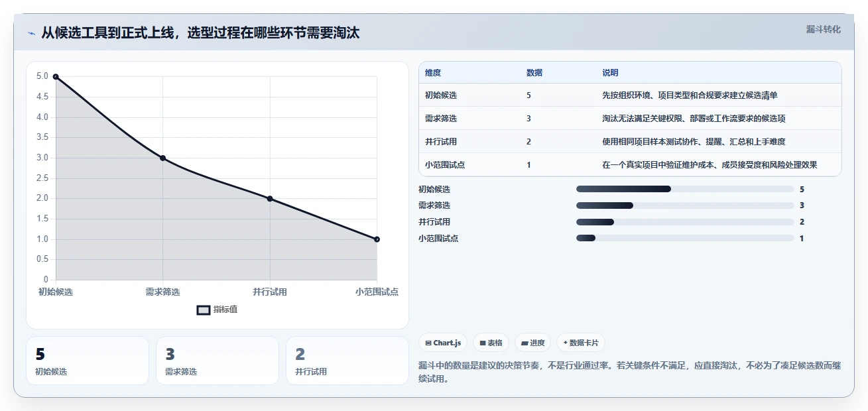868x411 pixels.
Task: Click the star icon in the 数据卡片 chip
Action: 565,343
